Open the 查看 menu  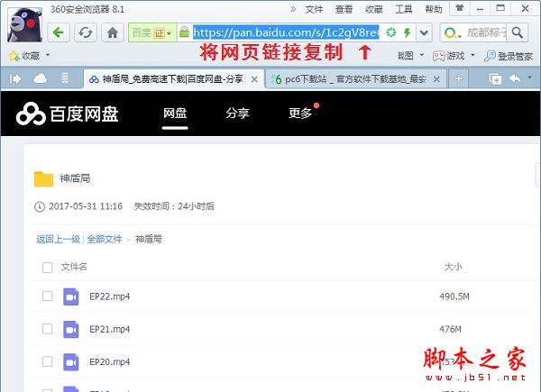(x=344, y=9)
